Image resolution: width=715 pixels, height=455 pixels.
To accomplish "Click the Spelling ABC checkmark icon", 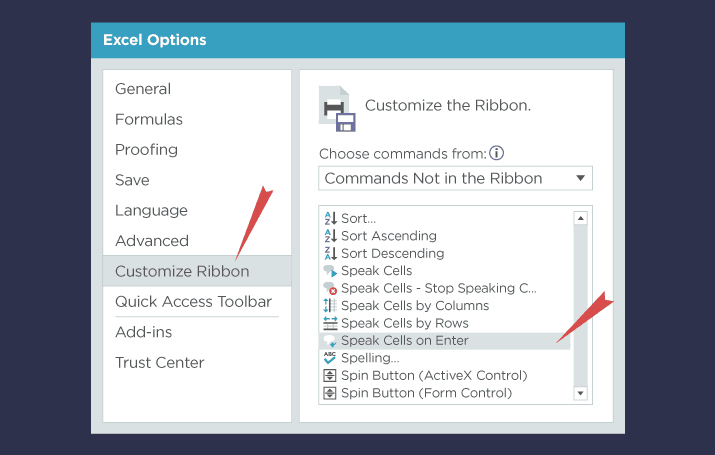I will (x=330, y=358).
